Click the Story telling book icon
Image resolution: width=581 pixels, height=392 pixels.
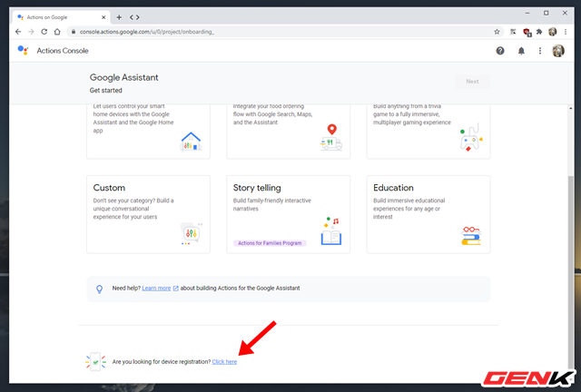(331, 231)
